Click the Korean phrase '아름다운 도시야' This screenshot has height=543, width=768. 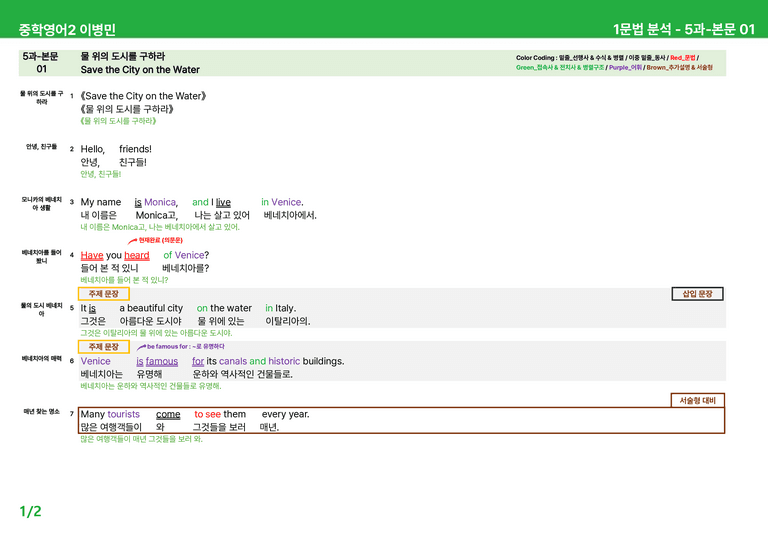tap(150, 321)
